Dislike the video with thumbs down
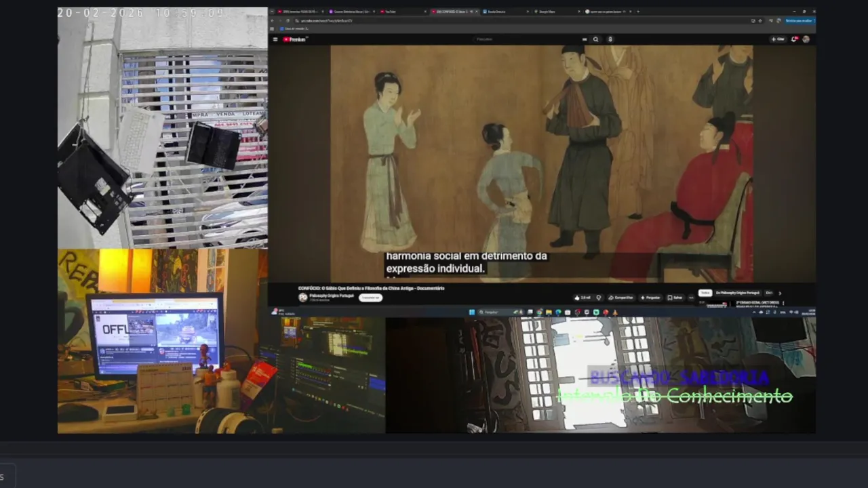This screenshot has width=868, height=488. click(599, 298)
